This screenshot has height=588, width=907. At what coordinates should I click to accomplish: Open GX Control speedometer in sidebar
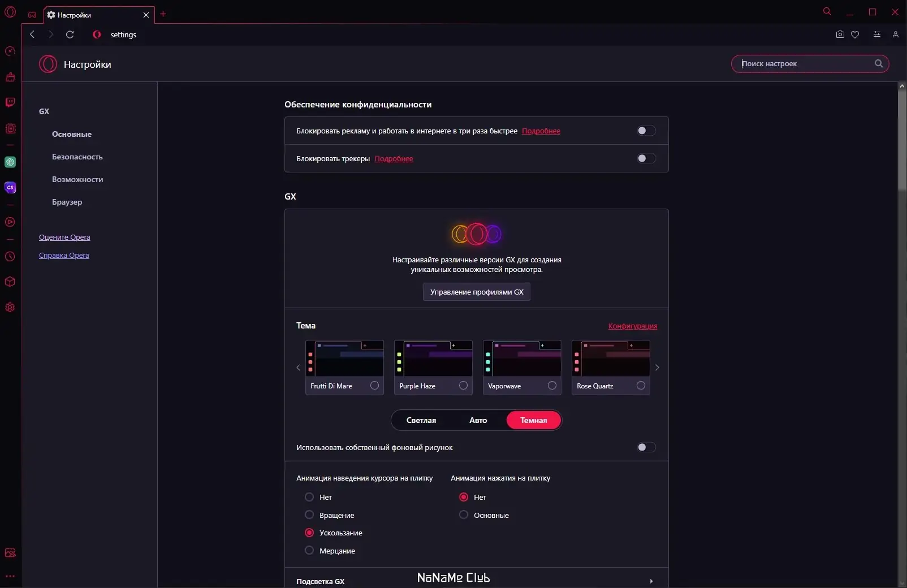point(10,51)
